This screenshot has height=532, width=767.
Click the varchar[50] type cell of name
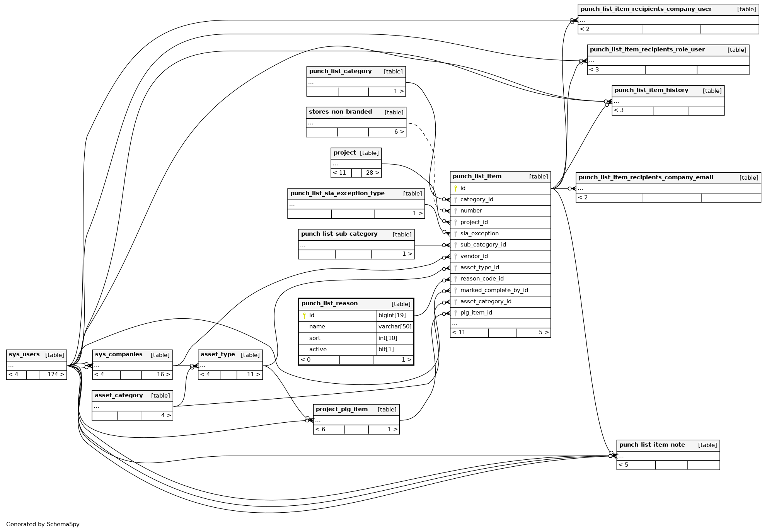pos(395,327)
